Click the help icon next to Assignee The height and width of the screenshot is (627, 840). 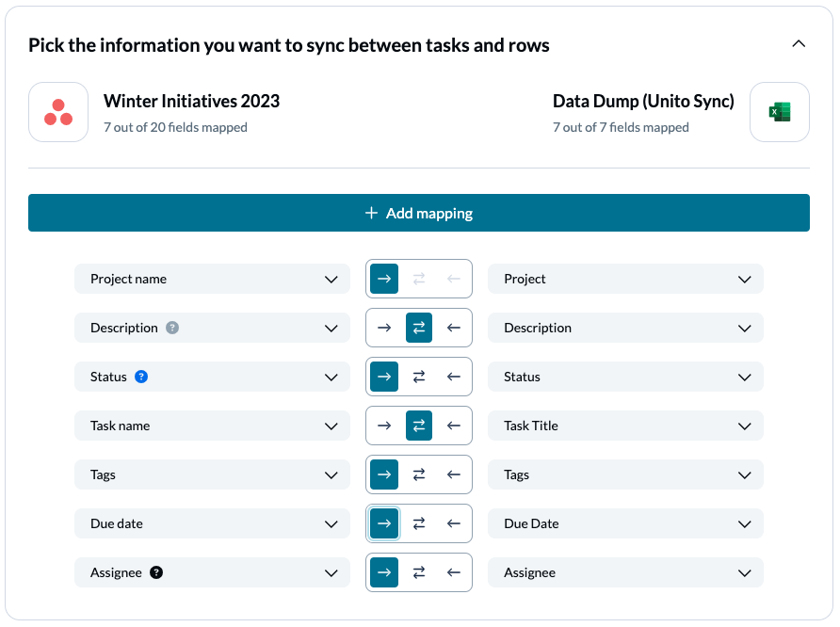tap(156, 572)
